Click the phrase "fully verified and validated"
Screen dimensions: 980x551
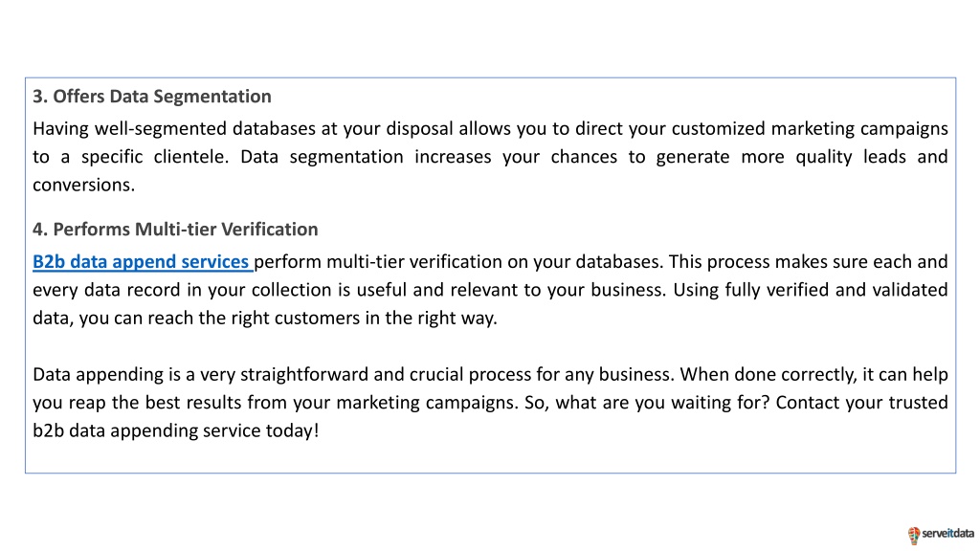click(x=835, y=290)
